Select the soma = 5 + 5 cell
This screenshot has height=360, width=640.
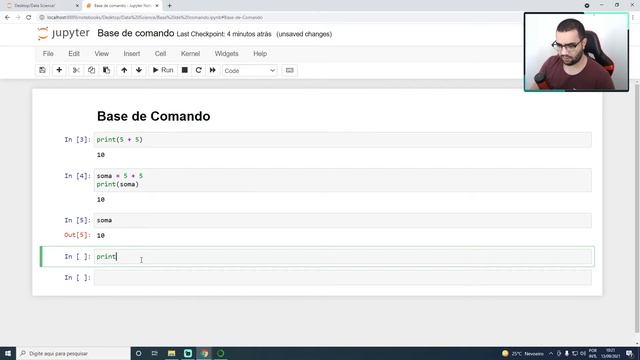[x=342, y=180]
